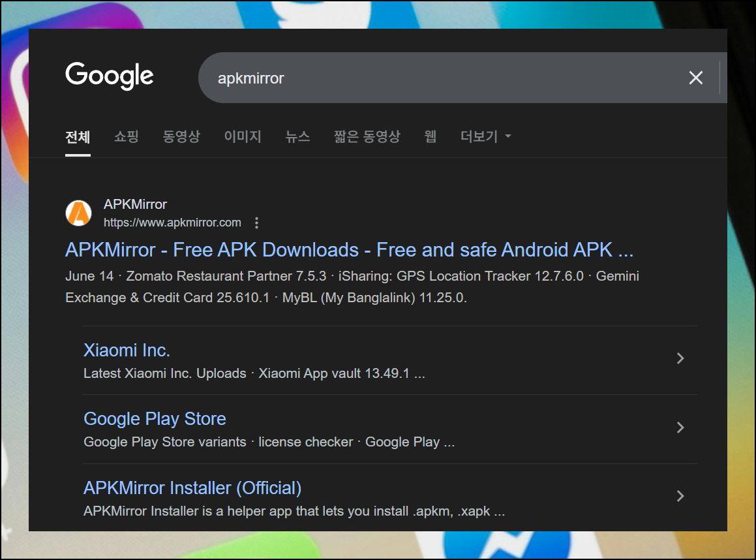Viewport: 756px width, 560px height.
Task: Open APKMirror Installer (Official) sitelink
Action: [x=192, y=488]
